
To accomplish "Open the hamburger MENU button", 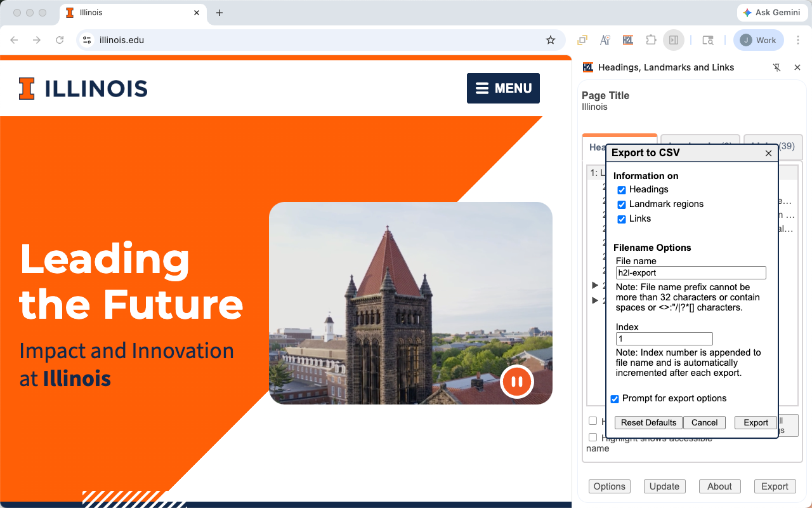I will (x=503, y=88).
